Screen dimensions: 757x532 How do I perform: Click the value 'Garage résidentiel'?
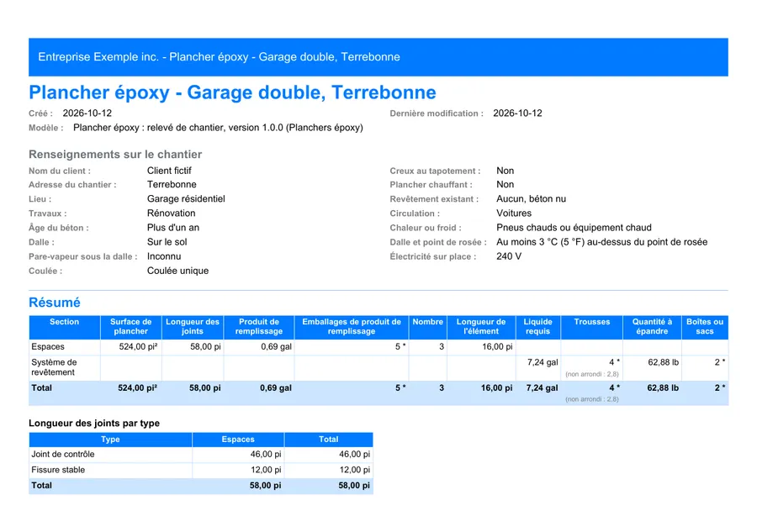coord(186,198)
